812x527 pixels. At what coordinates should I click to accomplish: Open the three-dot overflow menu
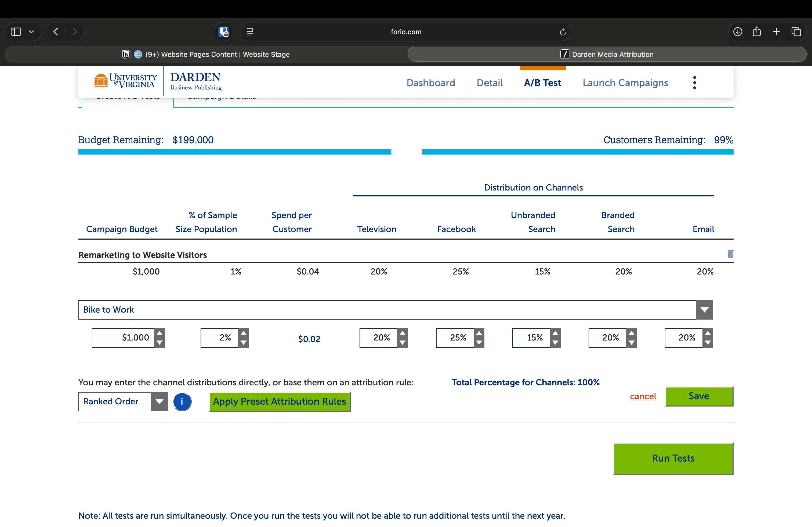click(x=694, y=83)
